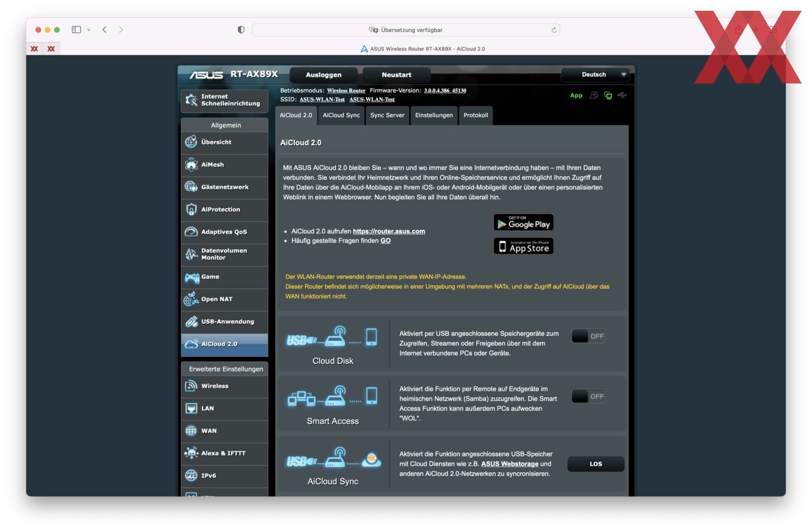
Task: Open the https://router.asus.com link
Action: point(389,231)
